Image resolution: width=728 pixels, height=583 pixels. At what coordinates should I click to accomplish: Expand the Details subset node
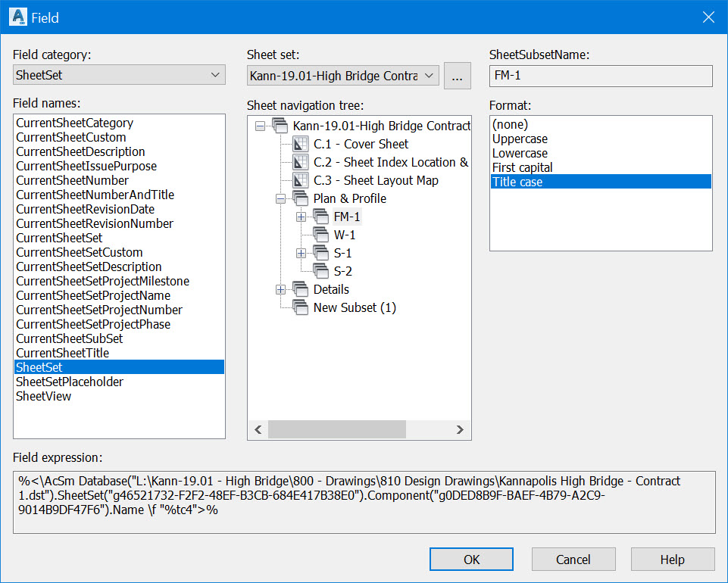(280, 290)
